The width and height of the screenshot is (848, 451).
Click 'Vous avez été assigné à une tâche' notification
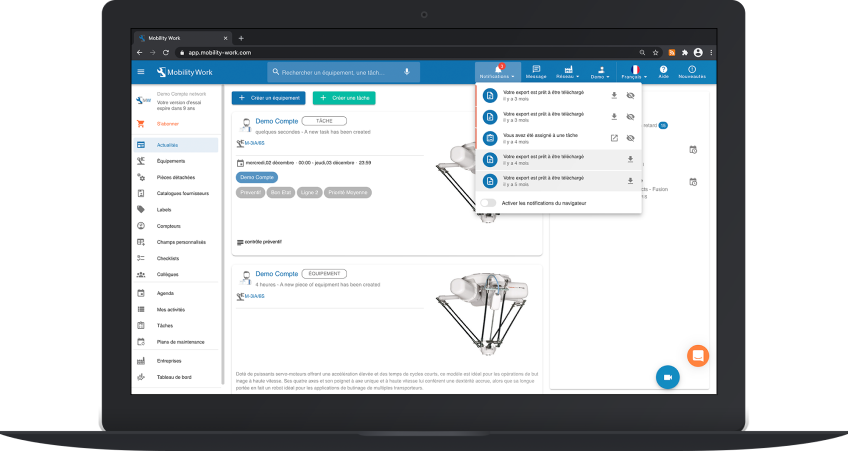point(541,135)
